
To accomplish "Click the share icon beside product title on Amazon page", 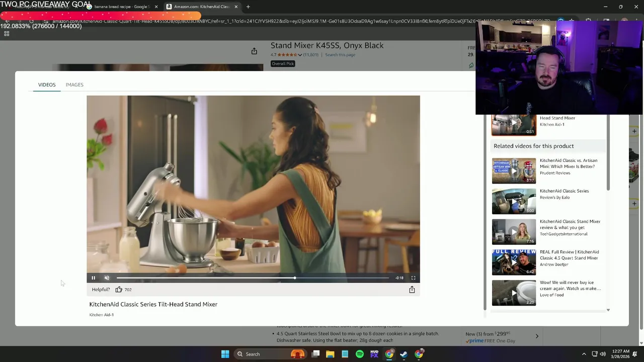I will coord(254,51).
